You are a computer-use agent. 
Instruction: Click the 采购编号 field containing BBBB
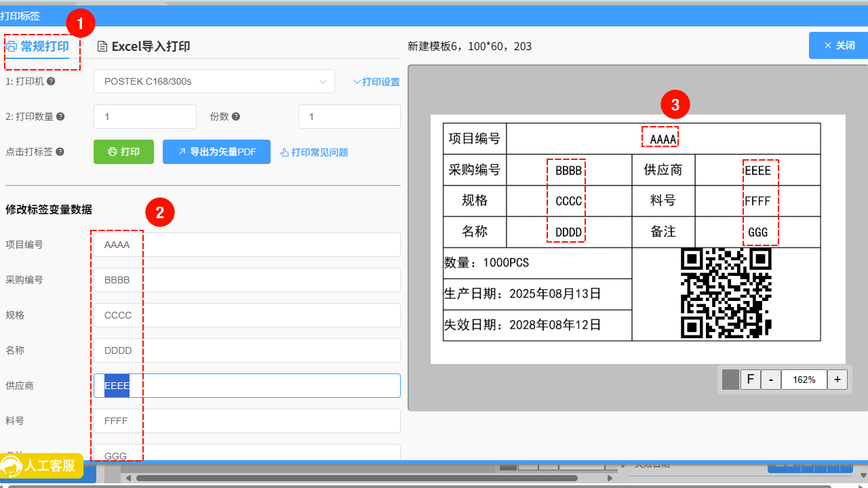247,280
